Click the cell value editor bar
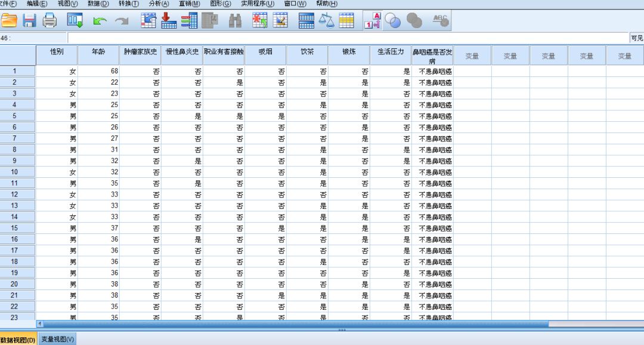644x345 pixels. (x=348, y=38)
